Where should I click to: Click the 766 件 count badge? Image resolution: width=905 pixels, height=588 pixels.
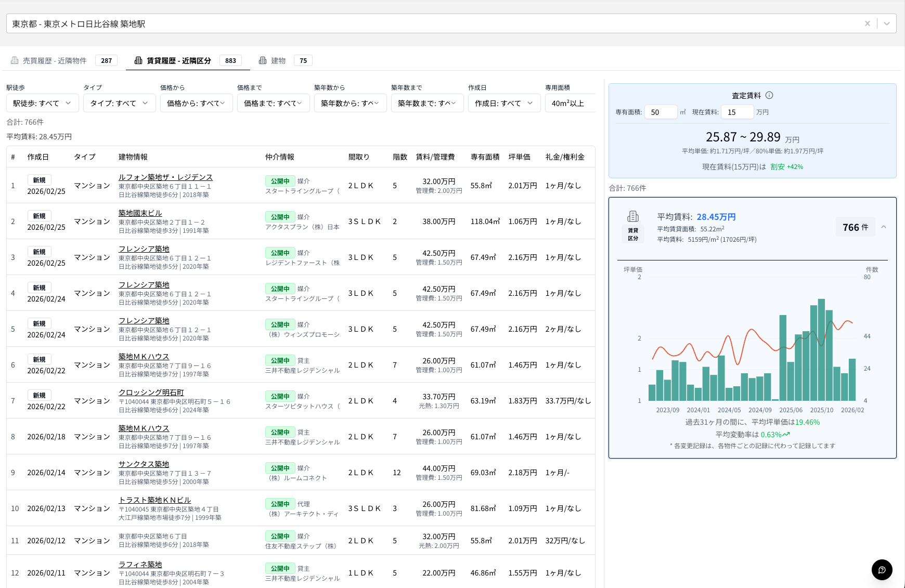coord(855,227)
